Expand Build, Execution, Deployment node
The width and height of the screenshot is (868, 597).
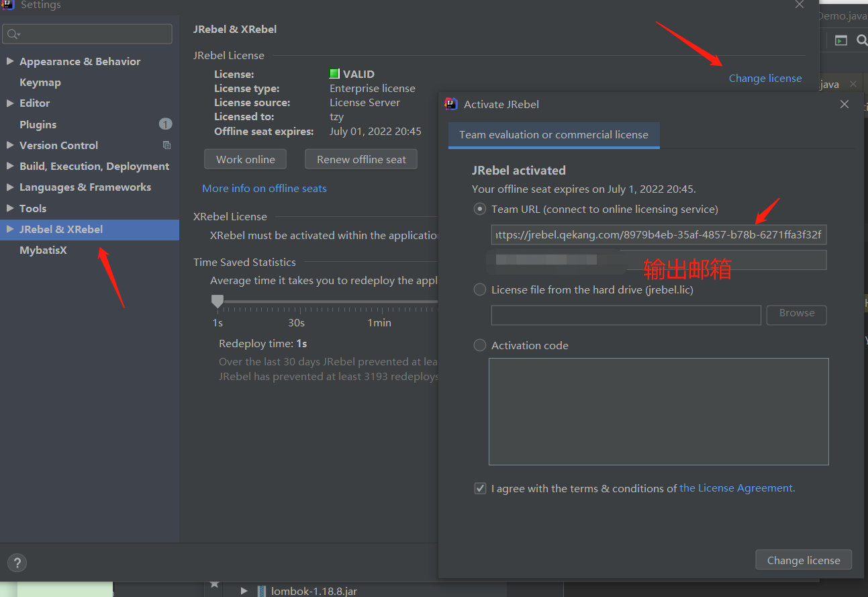click(10, 166)
